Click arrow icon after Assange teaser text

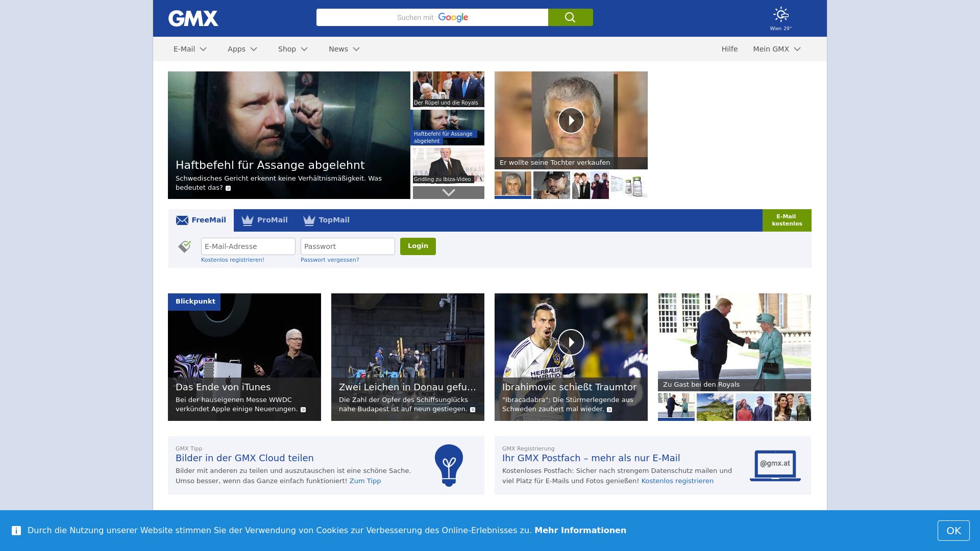228,188
